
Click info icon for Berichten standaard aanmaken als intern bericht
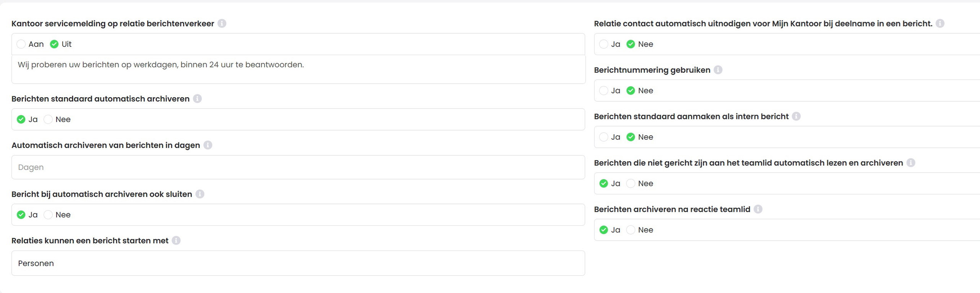(796, 116)
